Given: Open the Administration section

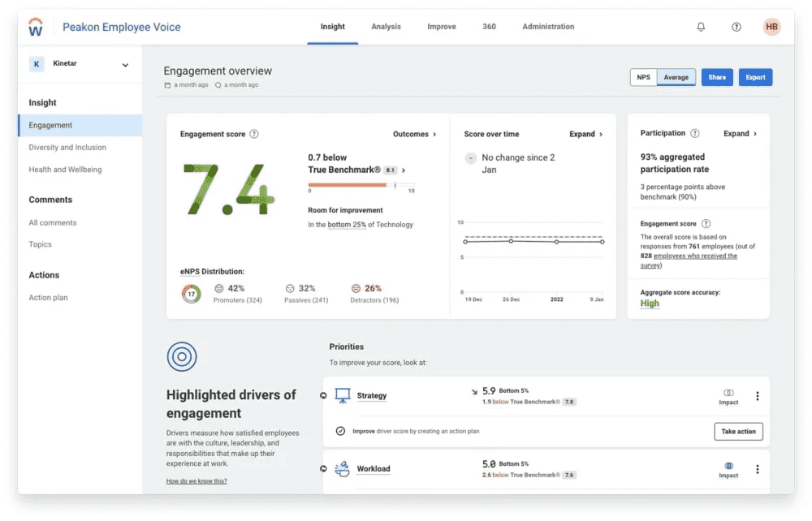Looking at the screenshot, I should coord(548,26).
